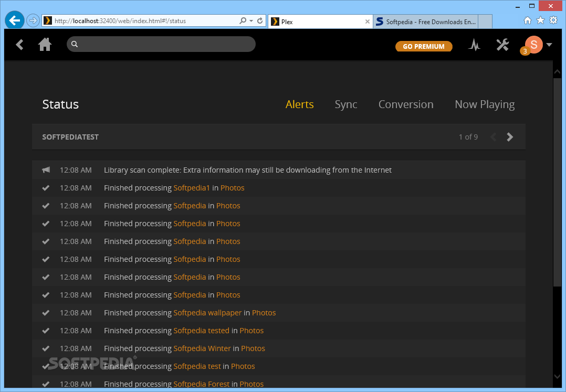Click the browser home icon
The width and height of the screenshot is (566, 392).
[528, 20]
